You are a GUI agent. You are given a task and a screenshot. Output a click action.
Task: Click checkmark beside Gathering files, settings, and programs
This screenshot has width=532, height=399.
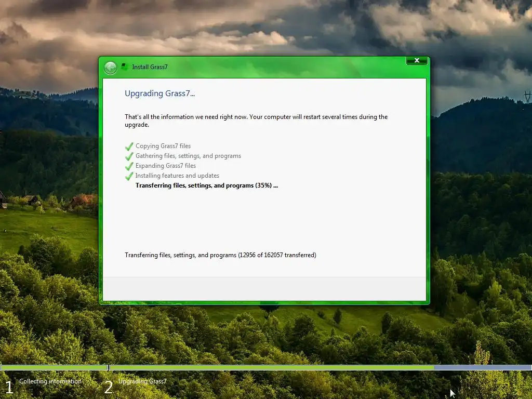point(129,156)
